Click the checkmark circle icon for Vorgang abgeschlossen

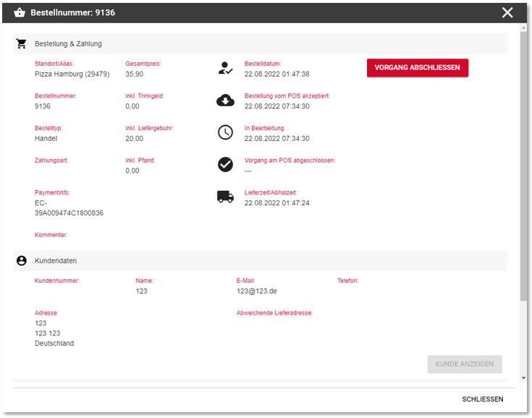click(225, 165)
